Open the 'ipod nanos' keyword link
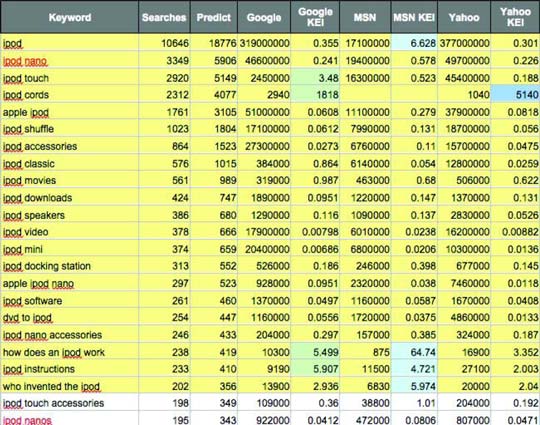 tap(27, 420)
